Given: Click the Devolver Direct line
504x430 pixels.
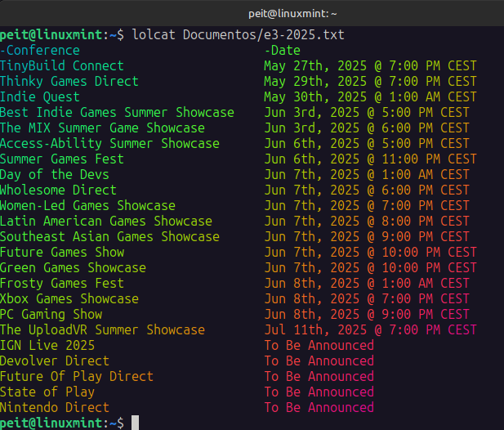Looking at the screenshot, I should [55, 361].
